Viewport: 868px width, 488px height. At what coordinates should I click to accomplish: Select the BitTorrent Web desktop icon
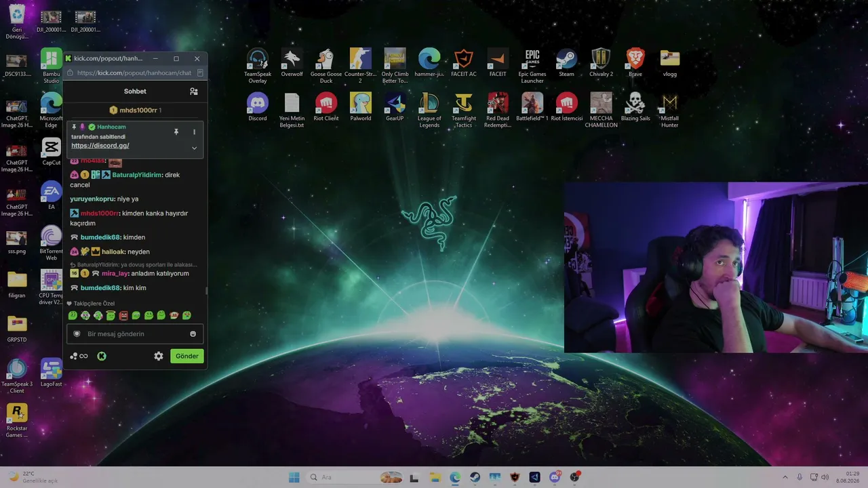(x=52, y=243)
